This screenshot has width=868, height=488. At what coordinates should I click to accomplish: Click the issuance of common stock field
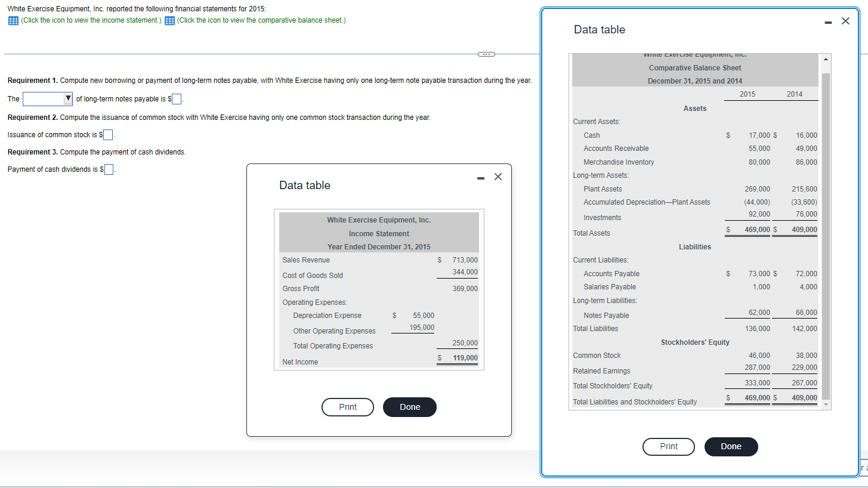click(109, 135)
